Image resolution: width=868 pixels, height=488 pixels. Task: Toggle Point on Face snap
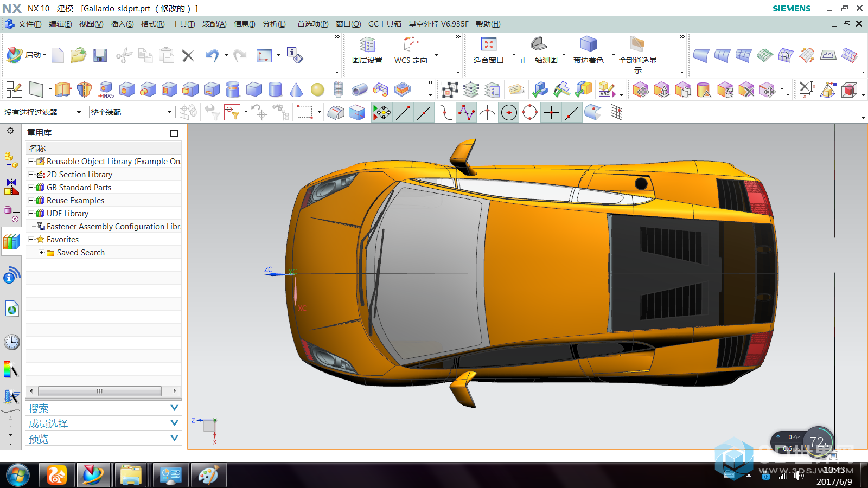(593, 113)
